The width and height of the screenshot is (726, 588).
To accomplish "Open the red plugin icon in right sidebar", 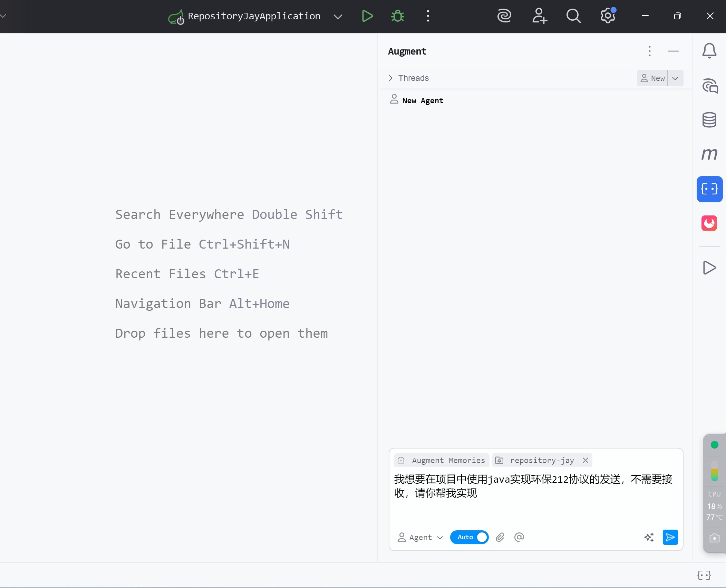I will click(709, 223).
